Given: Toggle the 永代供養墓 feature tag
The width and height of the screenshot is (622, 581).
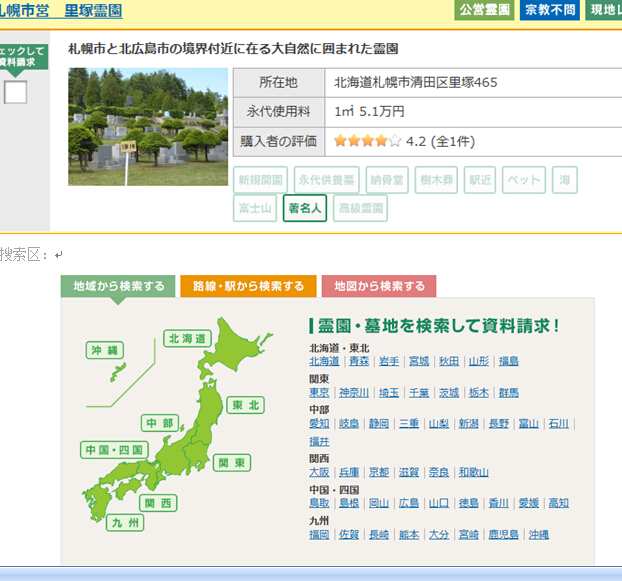Looking at the screenshot, I should pyautogui.click(x=326, y=180).
